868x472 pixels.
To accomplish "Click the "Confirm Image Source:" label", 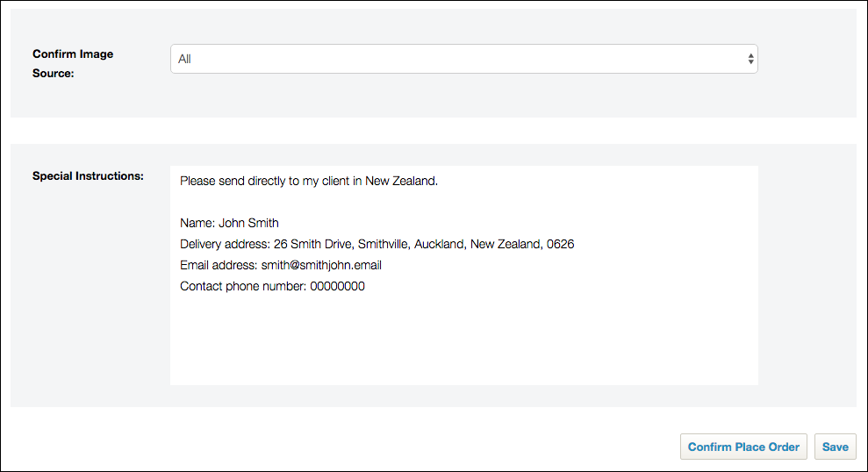I will (73, 64).
